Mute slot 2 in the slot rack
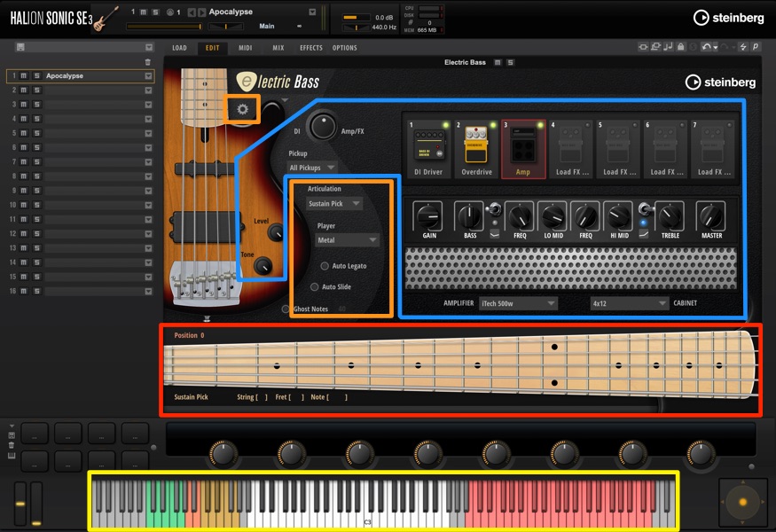This screenshot has height=532, width=776. pyautogui.click(x=23, y=90)
